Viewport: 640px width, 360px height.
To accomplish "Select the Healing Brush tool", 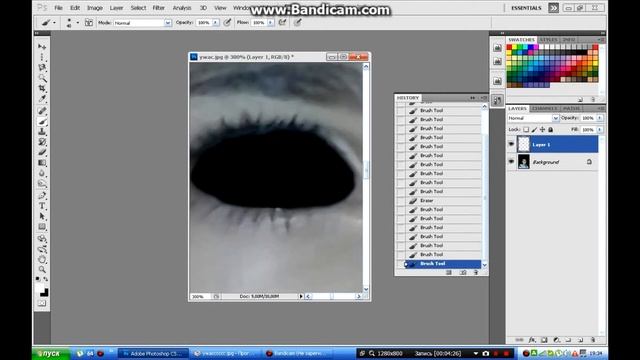I will [x=42, y=111].
